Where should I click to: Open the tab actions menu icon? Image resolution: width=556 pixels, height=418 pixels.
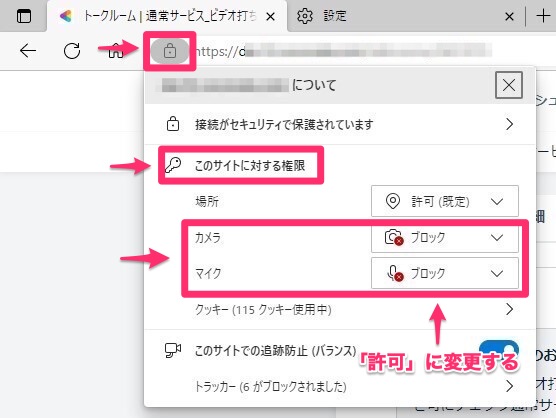point(24,16)
